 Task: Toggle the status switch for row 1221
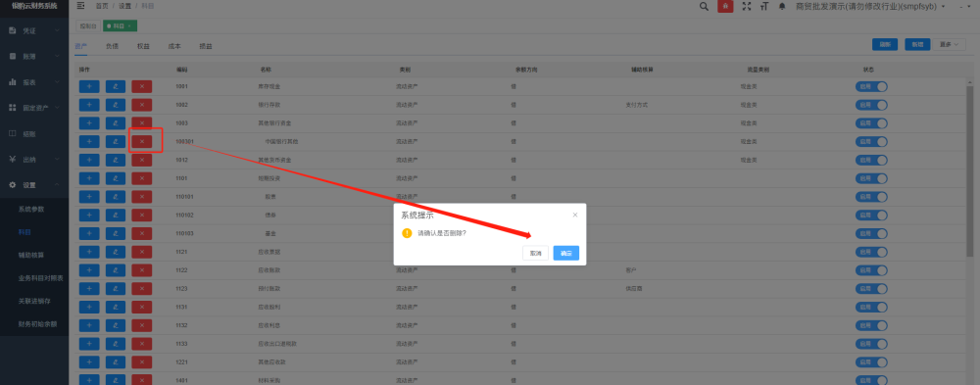point(871,362)
